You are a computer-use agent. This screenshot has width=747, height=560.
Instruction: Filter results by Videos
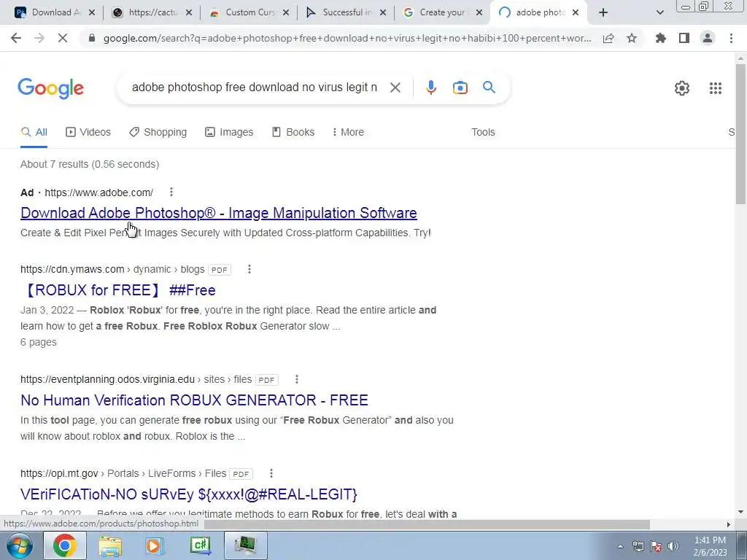click(88, 133)
